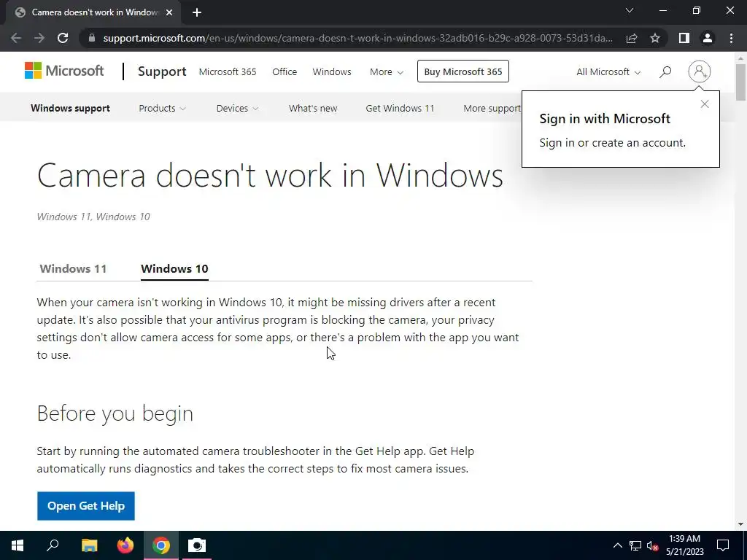Open the notification center icon
Screen dimensions: 747x560
(x=723, y=545)
